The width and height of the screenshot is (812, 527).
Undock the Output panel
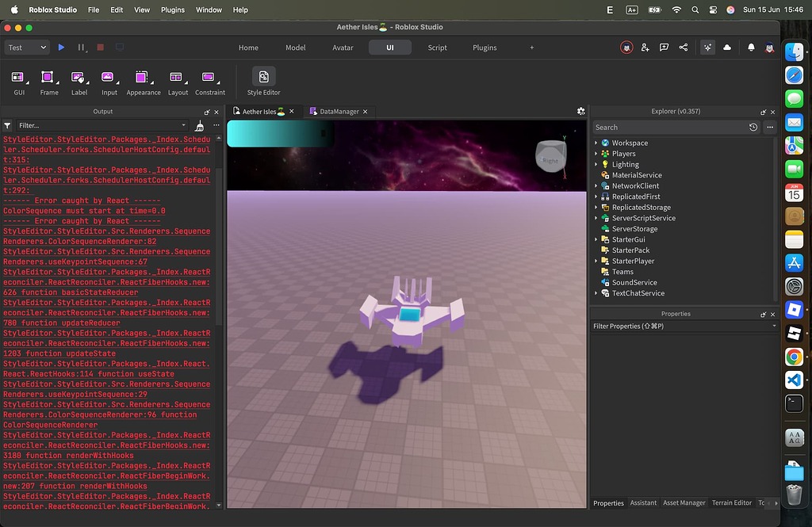click(207, 112)
